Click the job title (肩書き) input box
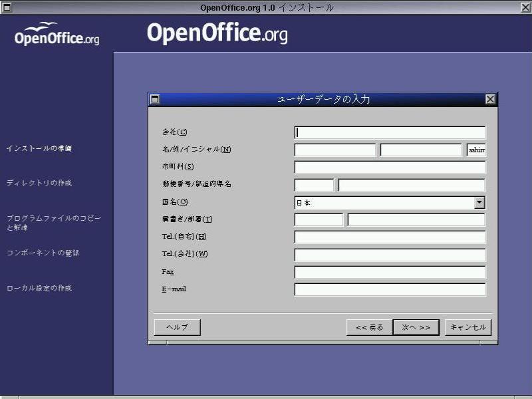Screen dimensions: 532x399 tap(319, 220)
